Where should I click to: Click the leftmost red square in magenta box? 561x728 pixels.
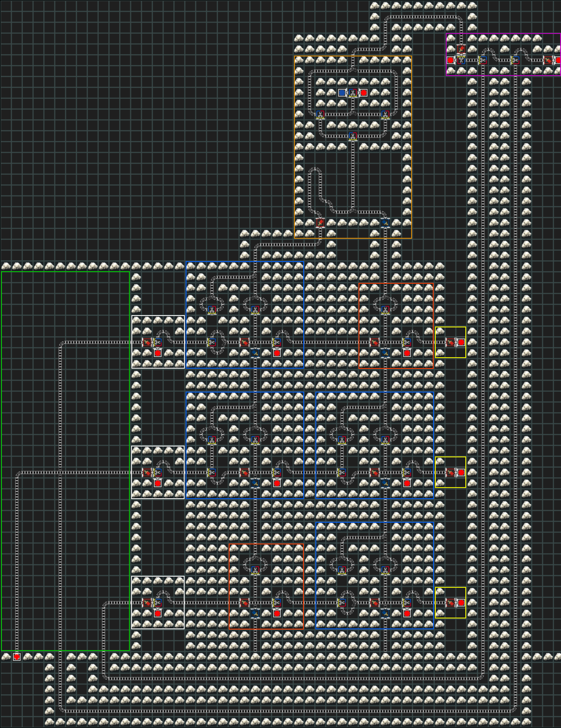coord(450,60)
